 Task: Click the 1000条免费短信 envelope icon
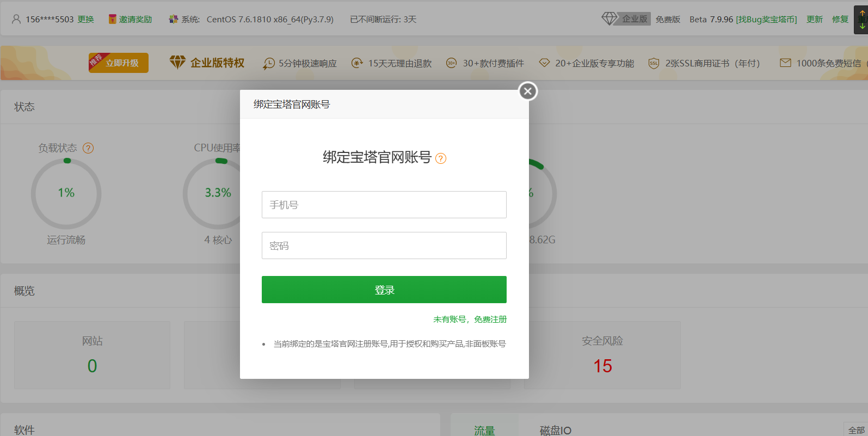[785, 63]
